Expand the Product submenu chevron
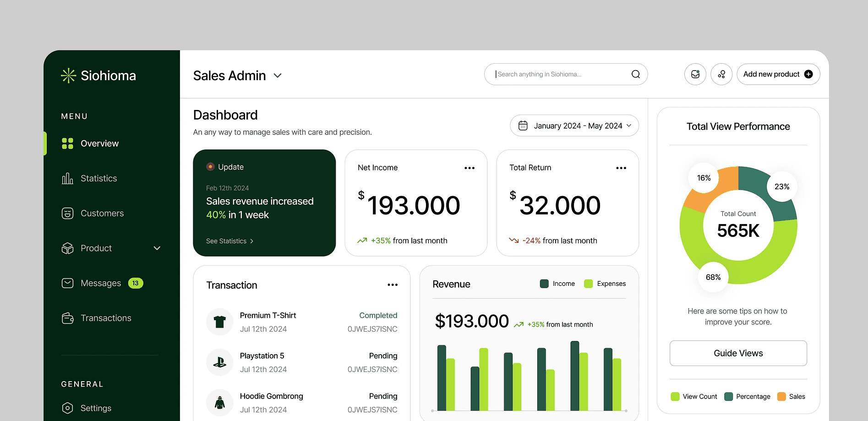The image size is (868, 421). click(157, 248)
